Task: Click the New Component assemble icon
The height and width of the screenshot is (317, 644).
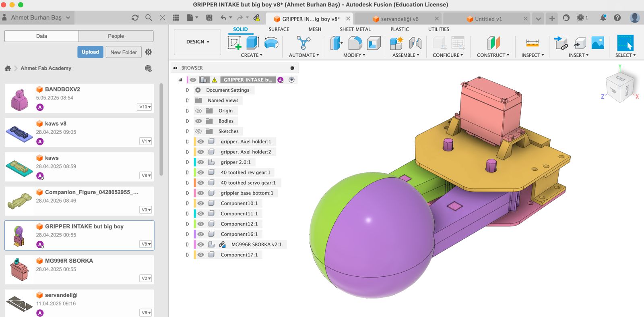Action: 396,43
